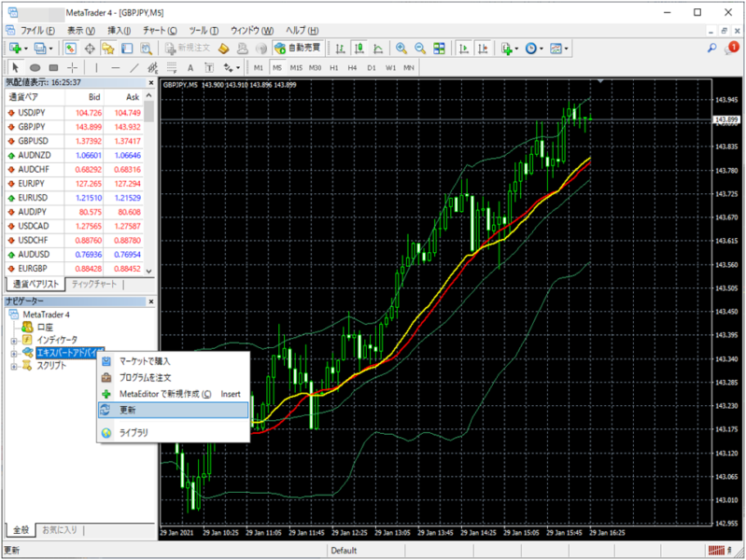This screenshot has height=560, width=746.
Task: Select the Fibonacci retracement tool
Action: [172, 67]
